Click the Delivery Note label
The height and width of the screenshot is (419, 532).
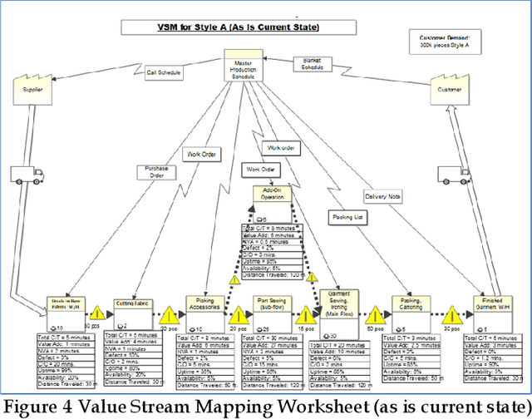coord(382,197)
